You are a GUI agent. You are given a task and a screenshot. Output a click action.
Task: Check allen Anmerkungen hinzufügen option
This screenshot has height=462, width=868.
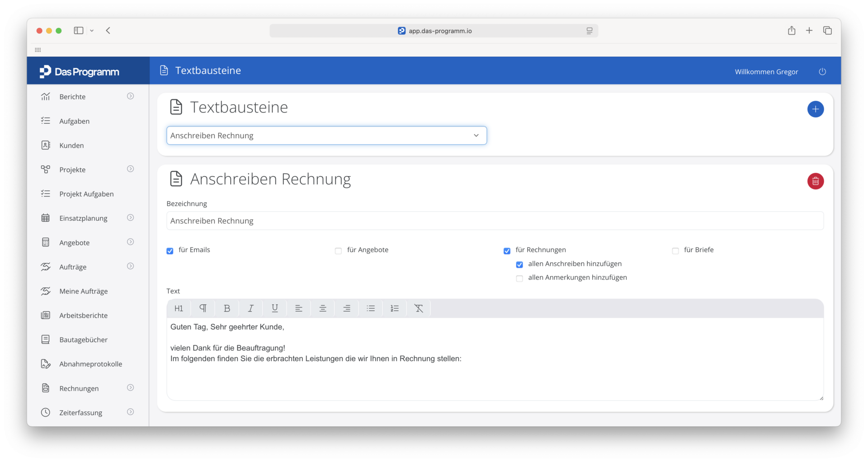pos(519,278)
